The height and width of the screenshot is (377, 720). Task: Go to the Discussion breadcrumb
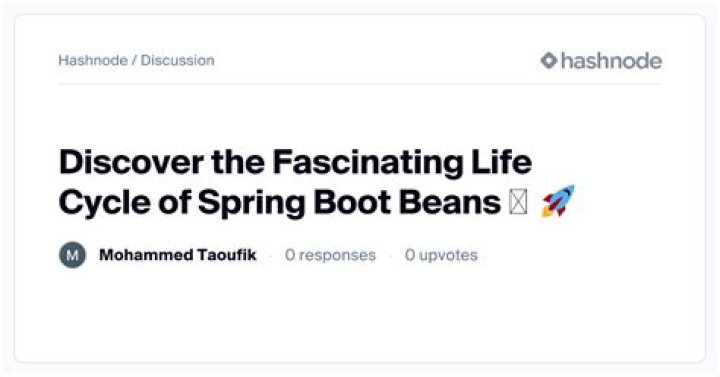[x=177, y=60]
